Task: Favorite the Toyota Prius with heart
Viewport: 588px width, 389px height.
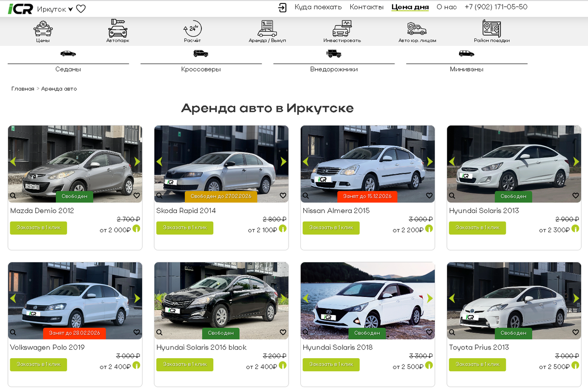Action: pyautogui.click(x=576, y=332)
